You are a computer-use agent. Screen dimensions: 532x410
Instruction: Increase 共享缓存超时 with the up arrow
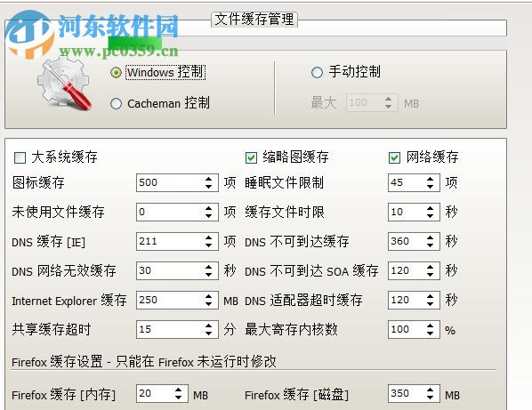[x=208, y=326]
